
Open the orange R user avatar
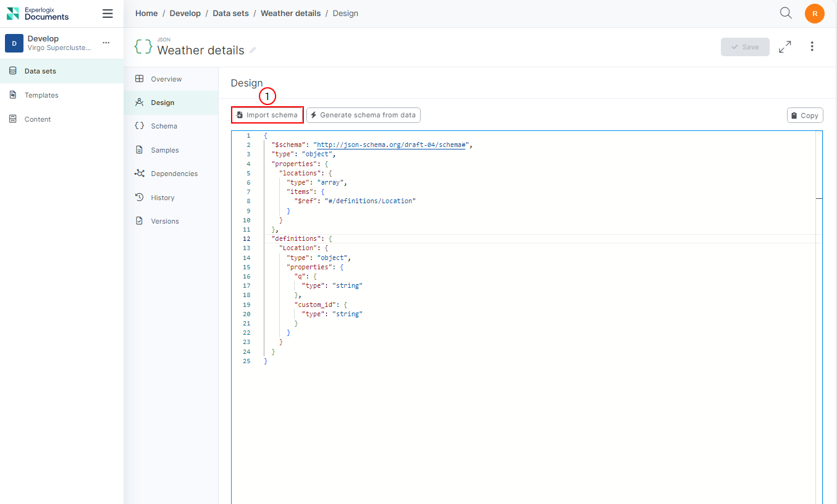tap(815, 14)
